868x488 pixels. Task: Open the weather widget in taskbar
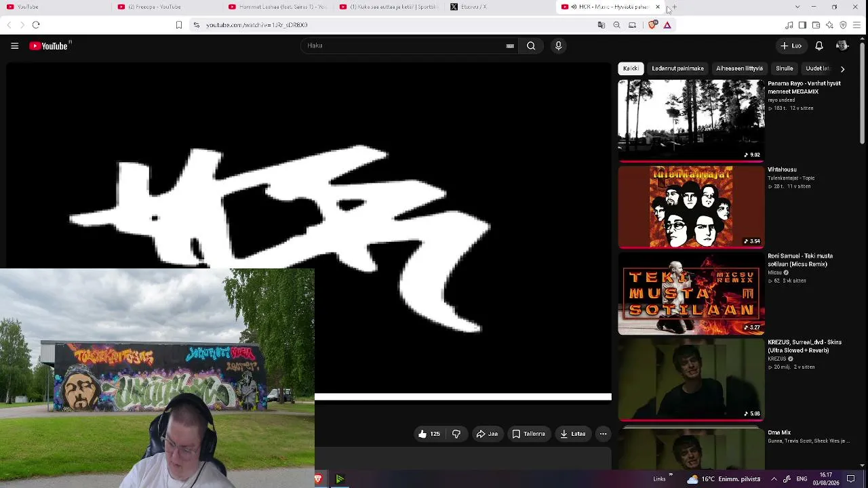click(x=723, y=479)
